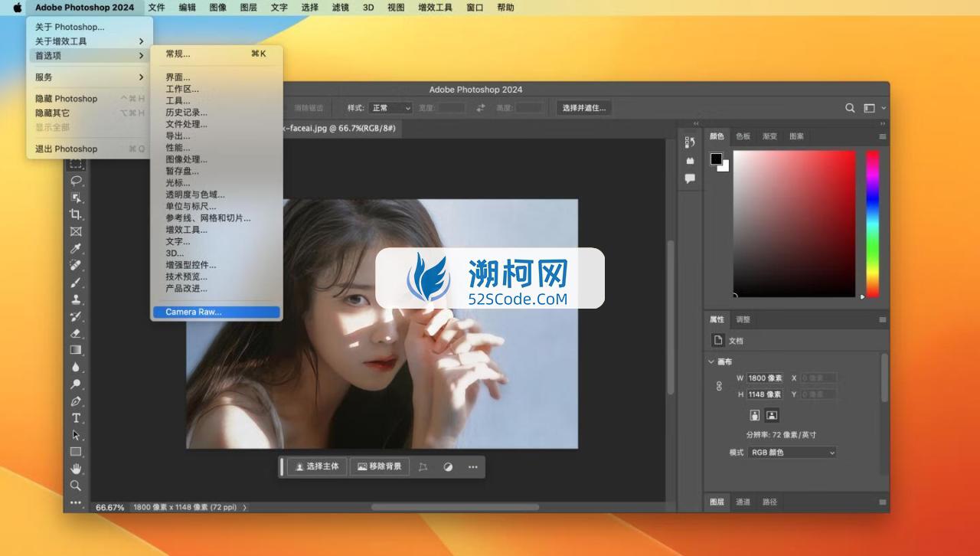The width and height of the screenshot is (980, 556).
Task: Select the Spot Healing Brush tool
Action: 76,265
